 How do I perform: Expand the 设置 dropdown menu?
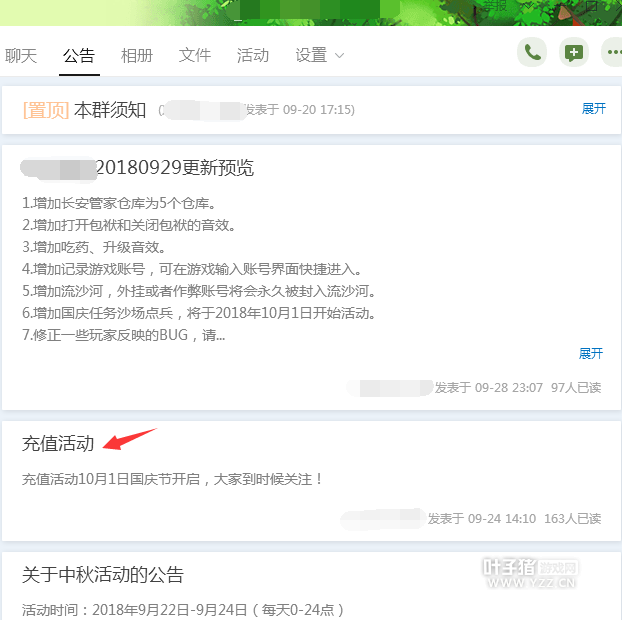tap(319, 55)
